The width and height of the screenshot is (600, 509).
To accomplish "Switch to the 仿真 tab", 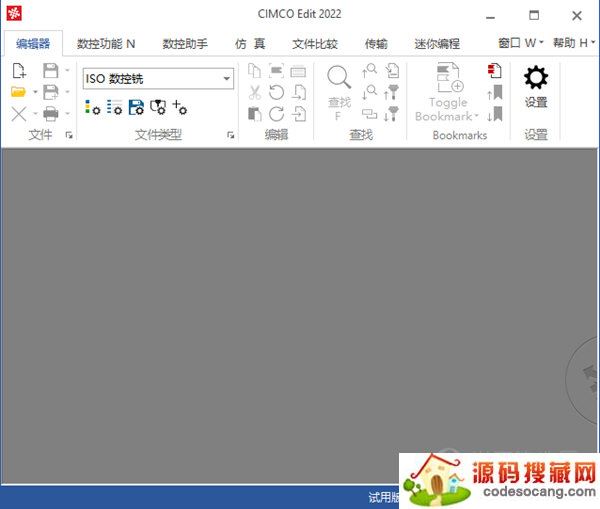I will tap(250, 44).
